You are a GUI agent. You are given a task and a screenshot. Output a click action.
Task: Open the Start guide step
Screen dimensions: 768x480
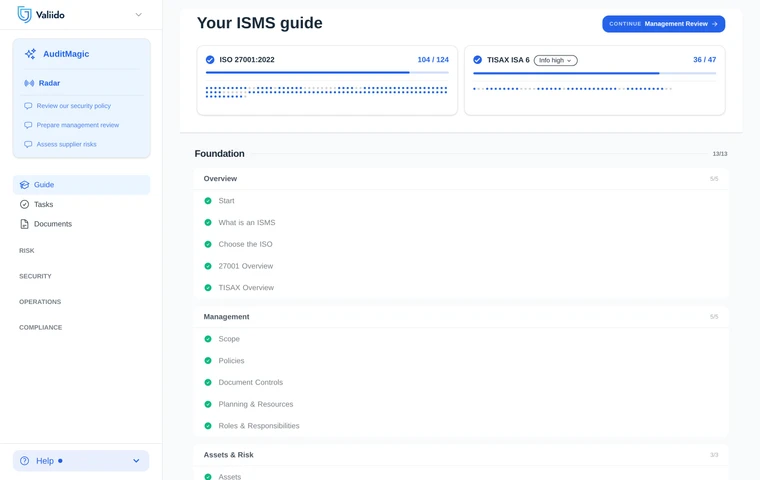pos(226,201)
